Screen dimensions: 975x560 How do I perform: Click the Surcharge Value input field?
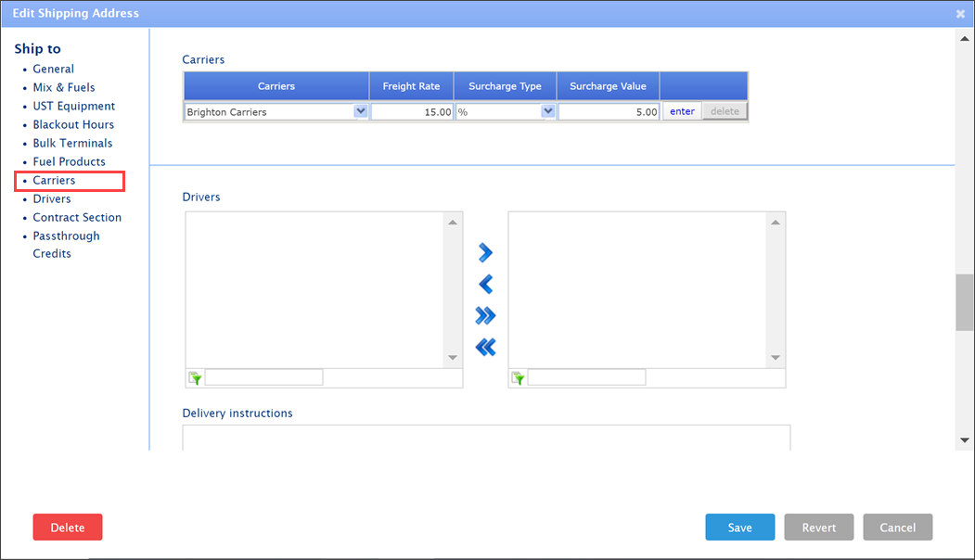[x=609, y=111]
